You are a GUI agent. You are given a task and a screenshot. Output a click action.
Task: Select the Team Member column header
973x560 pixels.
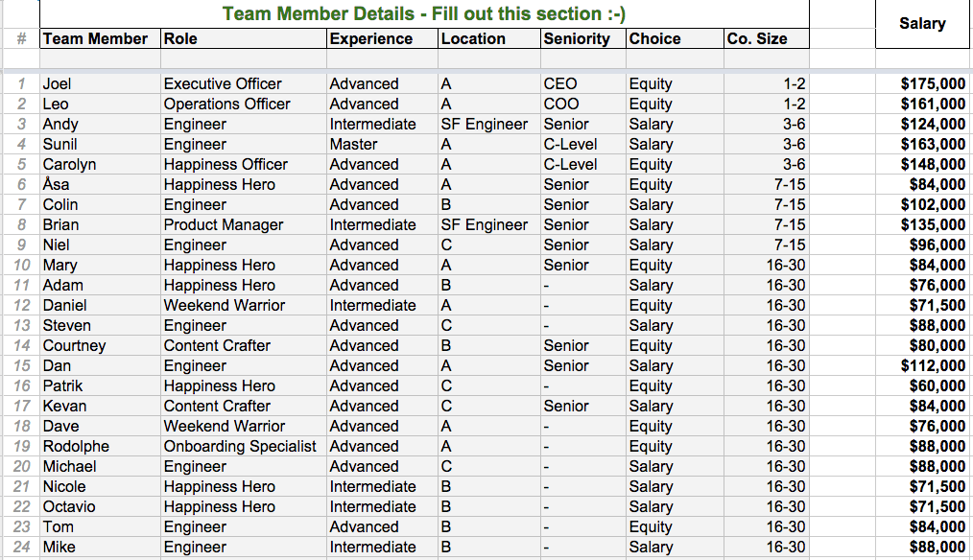(96, 39)
